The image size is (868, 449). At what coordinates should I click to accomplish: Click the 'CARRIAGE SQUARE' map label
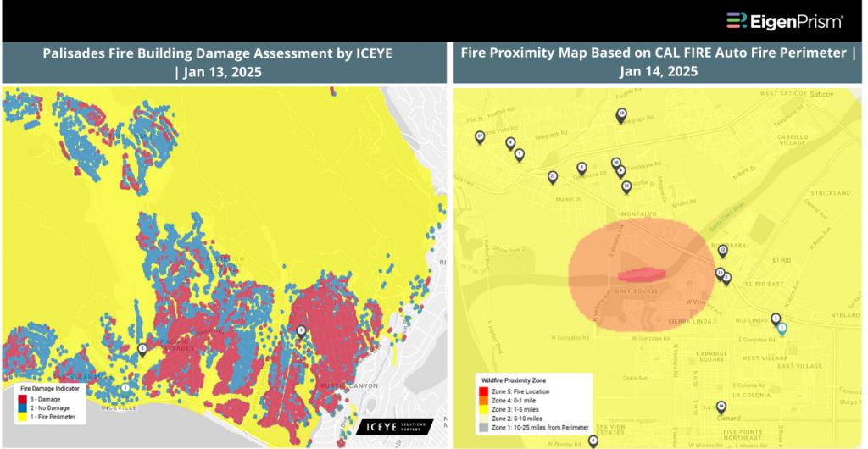click(711, 356)
